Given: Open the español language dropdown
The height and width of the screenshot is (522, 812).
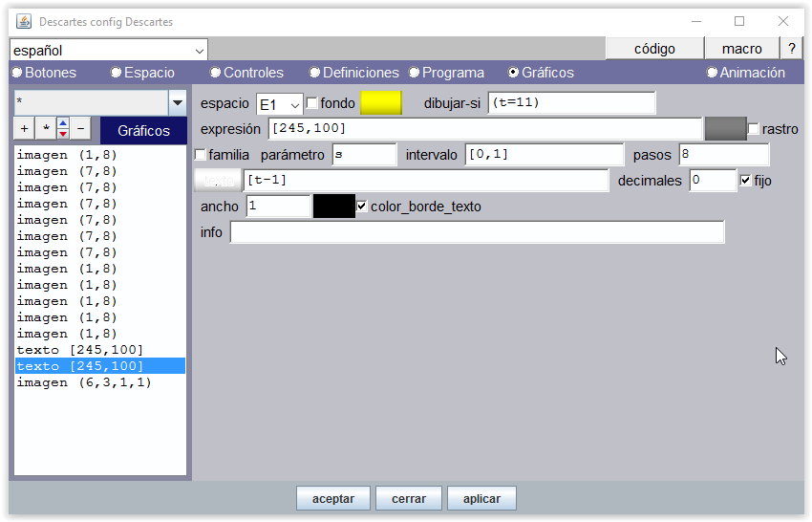Looking at the screenshot, I should [108, 50].
